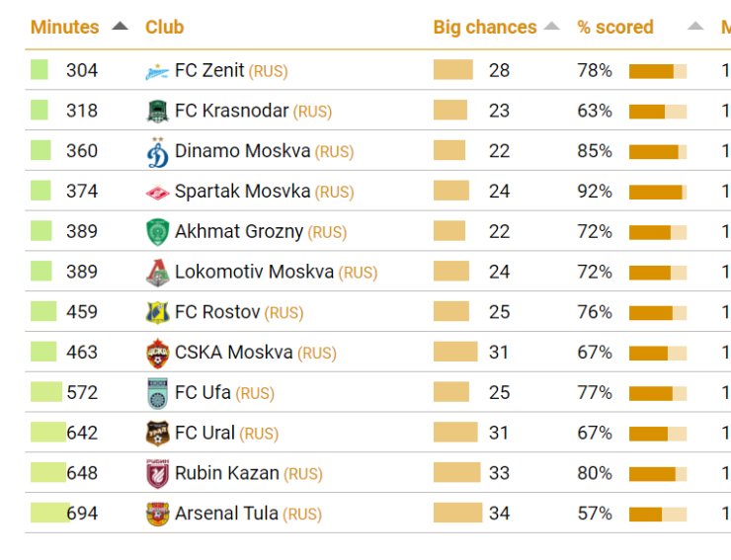Click Spartak's 92% scored bar
The image size is (731, 560).
coord(658,193)
